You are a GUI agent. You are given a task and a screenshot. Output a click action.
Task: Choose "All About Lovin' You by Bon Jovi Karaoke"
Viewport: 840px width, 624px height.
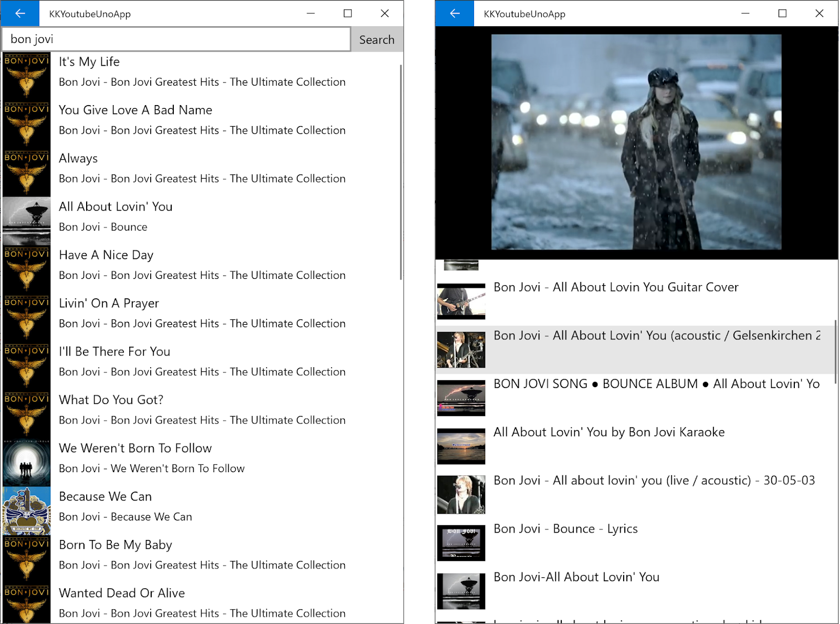[609, 432]
